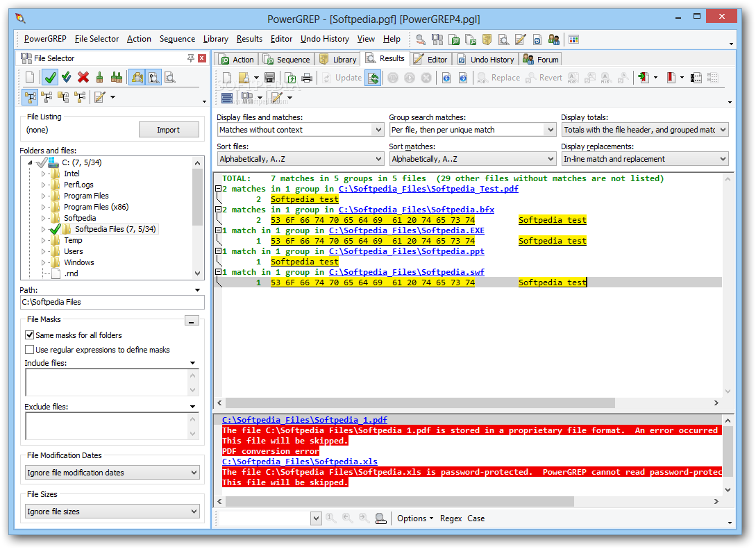Image resolution: width=756 pixels, height=549 pixels.
Task: Click the Editor pencil icon in main toolbar
Action: (x=520, y=40)
